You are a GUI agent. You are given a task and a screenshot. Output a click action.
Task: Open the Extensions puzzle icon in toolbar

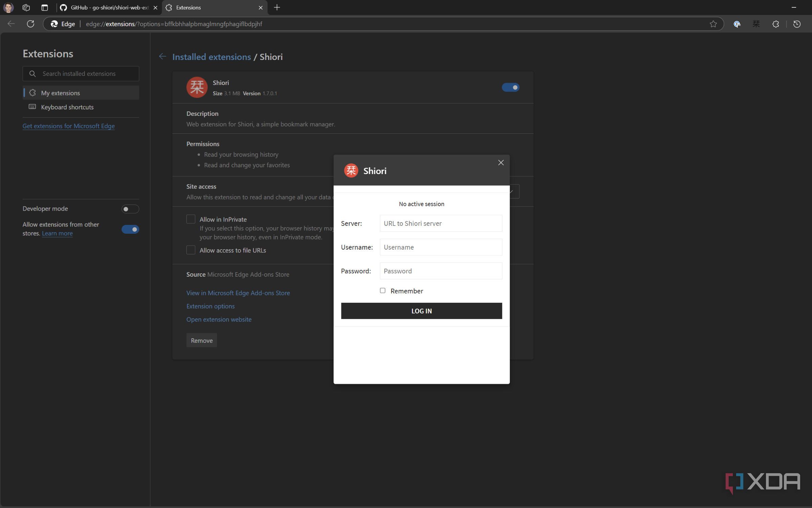click(776, 24)
